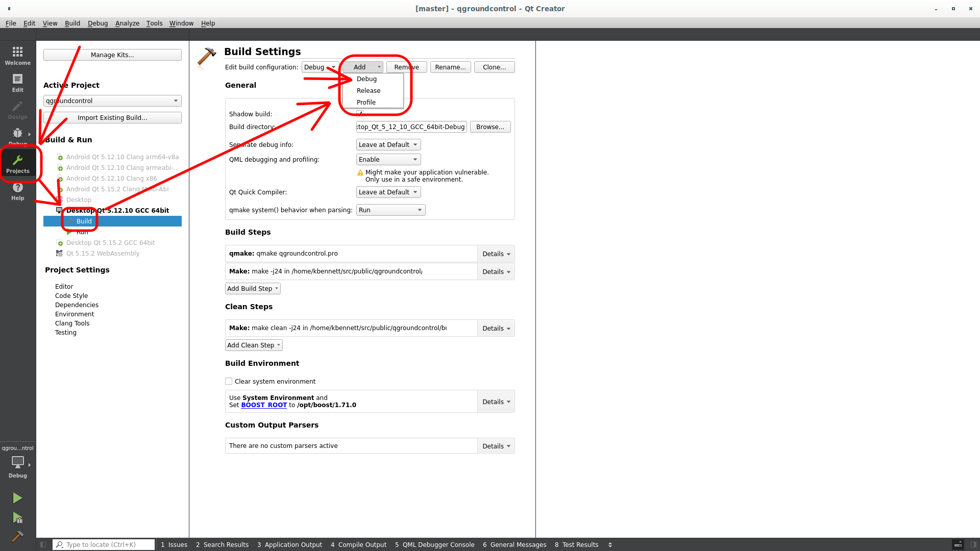Expand the Add Build Step dropdown
This screenshot has width=980, height=551.
click(x=253, y=288)
